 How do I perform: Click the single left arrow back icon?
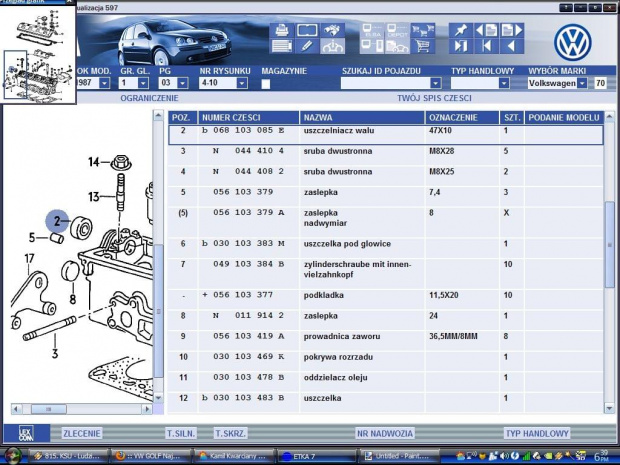coord(512,46)
